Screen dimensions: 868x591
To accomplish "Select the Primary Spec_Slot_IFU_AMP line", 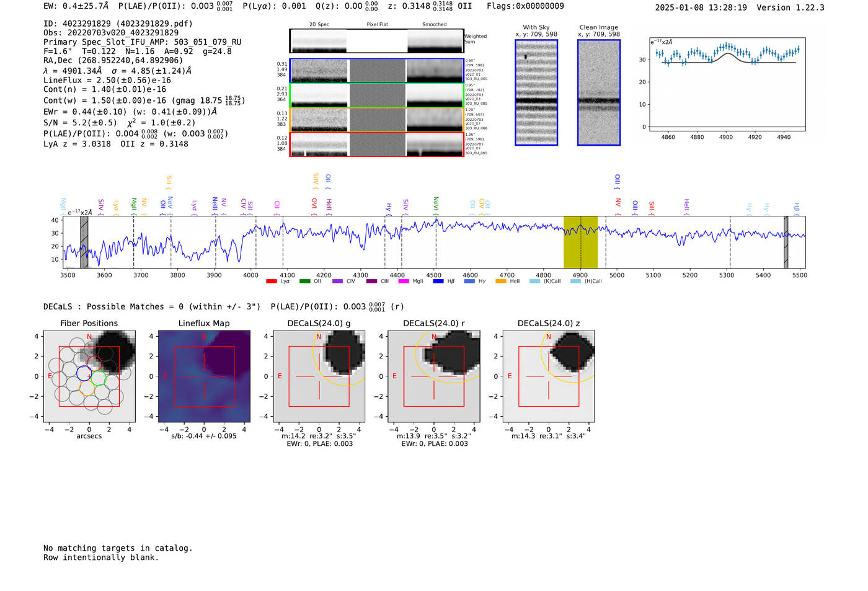I will tap(143, 42).
